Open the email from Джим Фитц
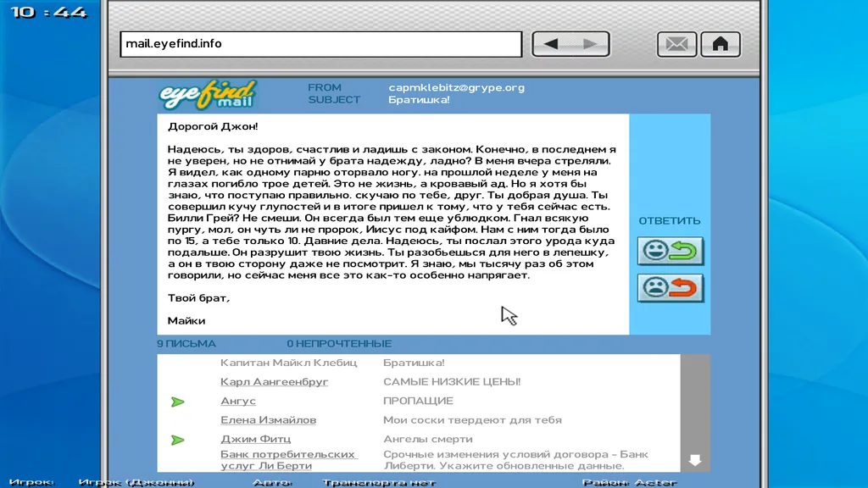This screenshot has width=868, height=488. pos(255,439)
